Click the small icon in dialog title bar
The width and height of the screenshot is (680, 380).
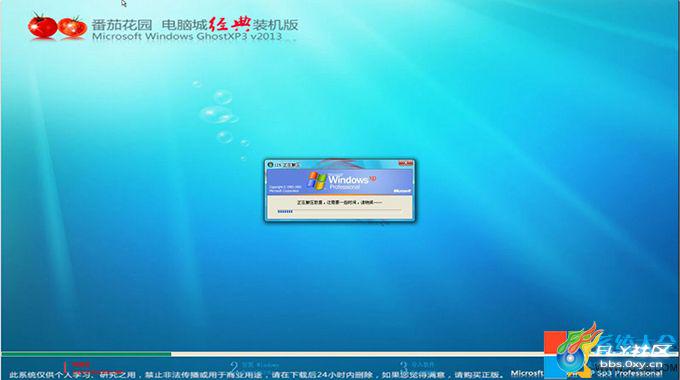coord(270,165)
